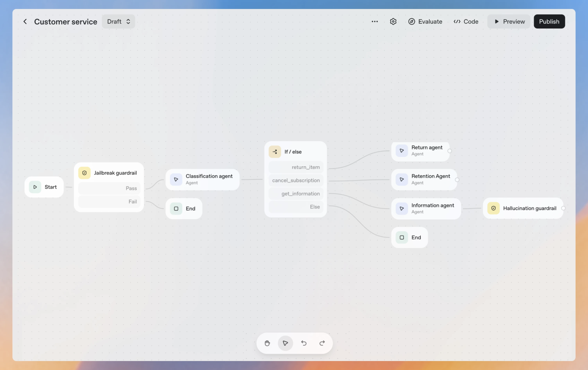The height and width of the screenshot is (370, 588).
Task: Select the Start node
Action: coord(44,187)
